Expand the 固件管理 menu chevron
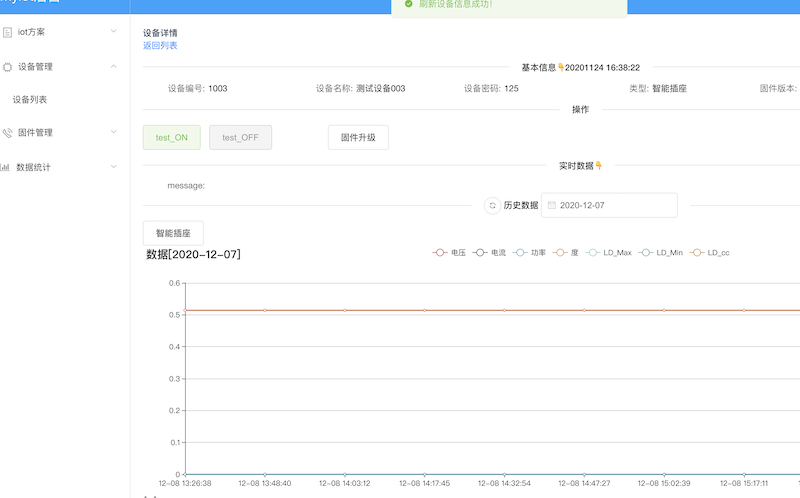The height and width of the screenshot is (498, 800). 114,131
